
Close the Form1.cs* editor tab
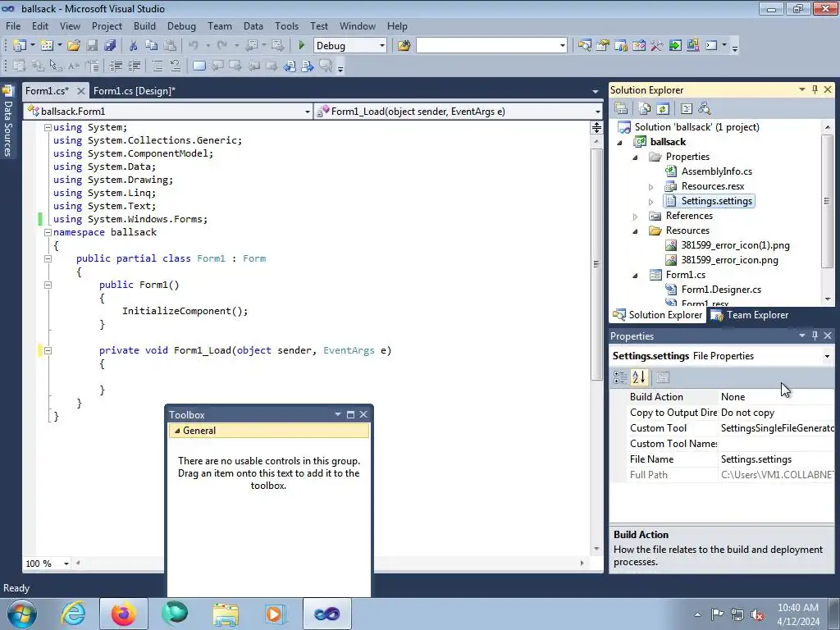[x=80, y=90]
